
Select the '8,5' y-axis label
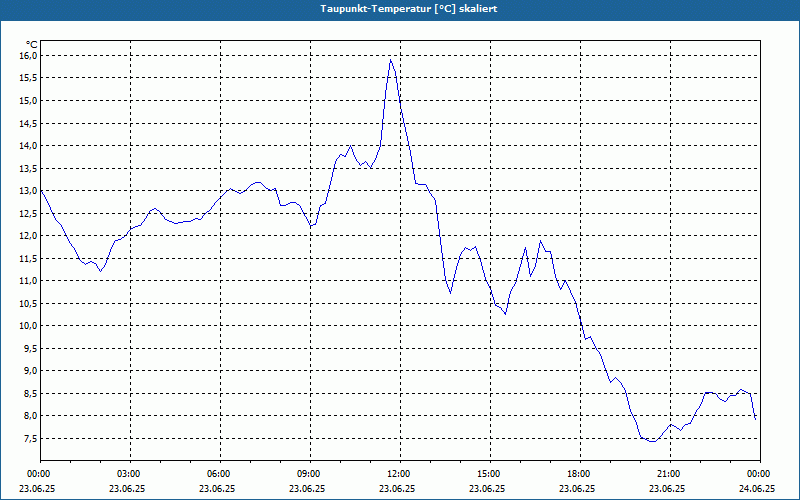coord(30,393)
